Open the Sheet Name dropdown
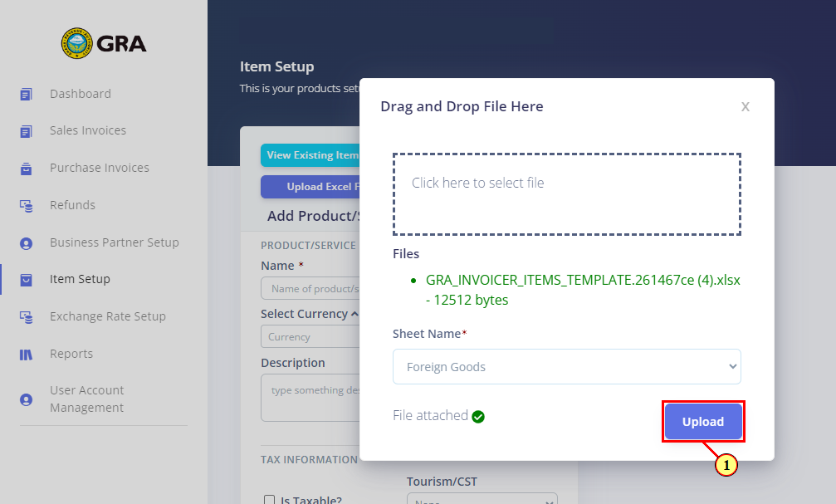This screenshot has width=836, height=504. 567,366
